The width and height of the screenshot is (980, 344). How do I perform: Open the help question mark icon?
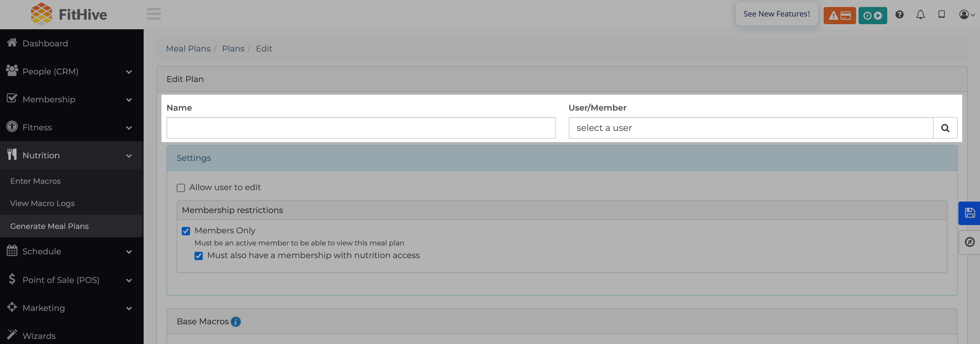(899, 14)
